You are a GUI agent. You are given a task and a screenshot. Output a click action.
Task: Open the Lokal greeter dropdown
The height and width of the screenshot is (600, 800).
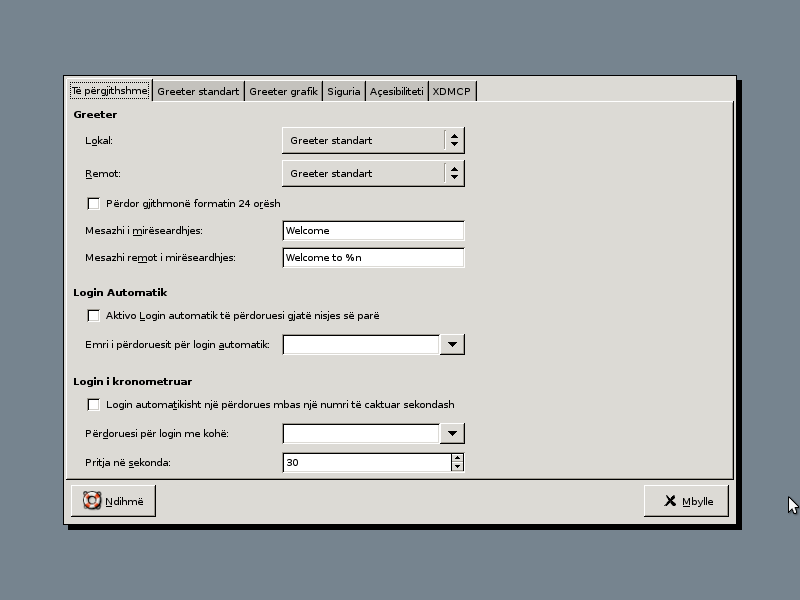coord(373,140)
